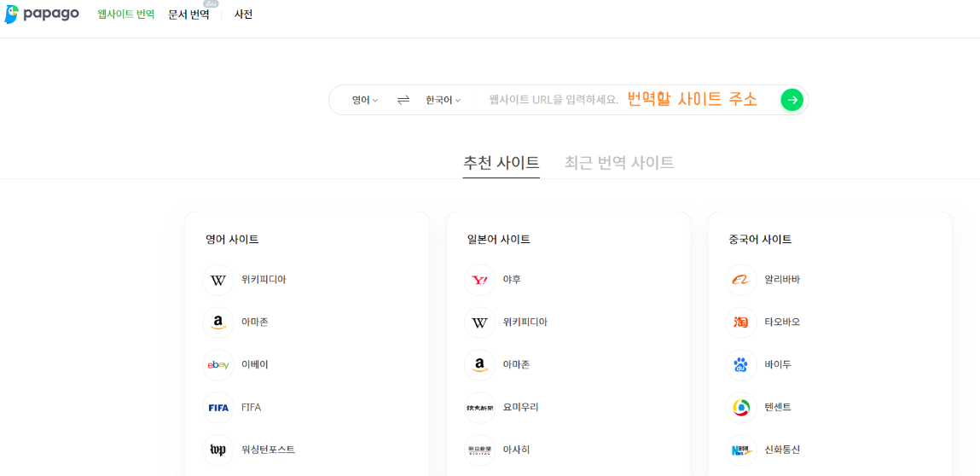This screenshot has height=476, width=980.
Task: Open the Tencent site icon
Action: pyautogui.click(x=741, y=408)
